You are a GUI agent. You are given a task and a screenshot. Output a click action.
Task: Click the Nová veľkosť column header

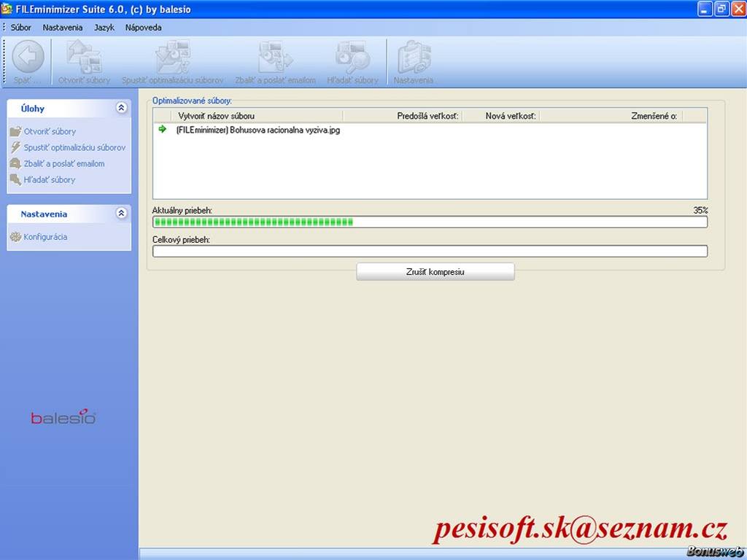point(510,116)
